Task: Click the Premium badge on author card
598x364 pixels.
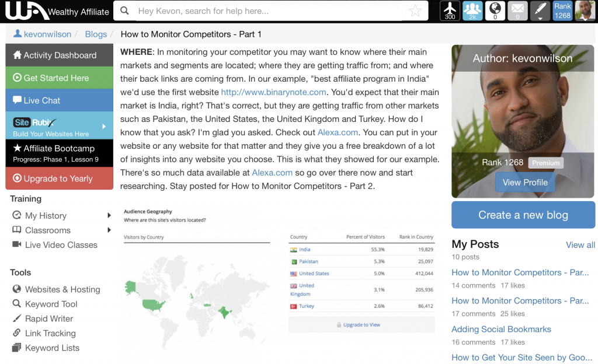Action: 545,163
